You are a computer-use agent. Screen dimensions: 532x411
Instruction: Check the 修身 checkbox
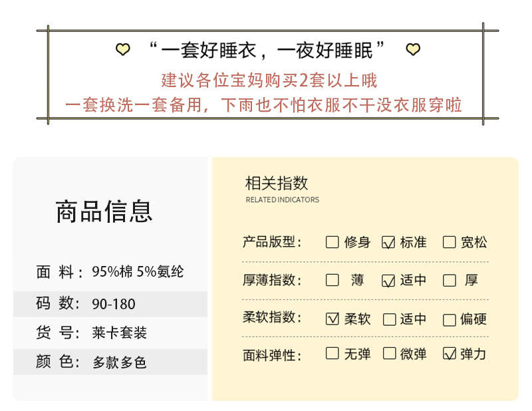pyautogui.click(x=332, y=242)
